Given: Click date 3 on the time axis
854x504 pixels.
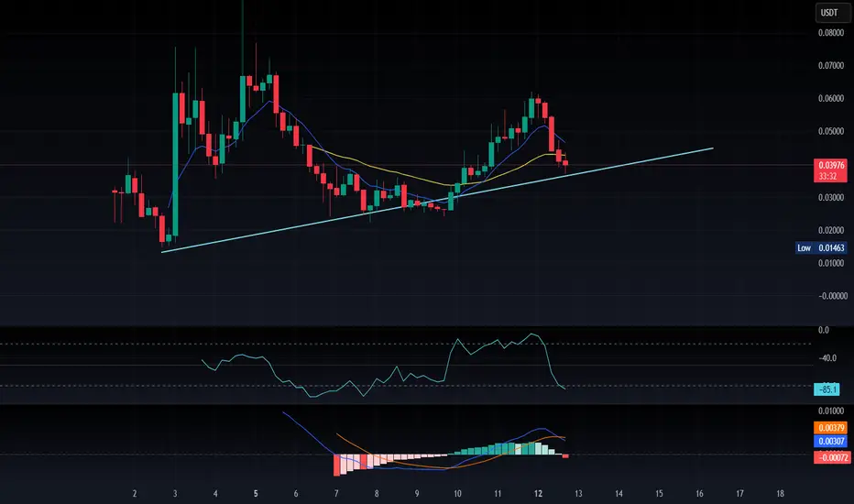Looking at the screenshot, I should click(x=175, y=494).
